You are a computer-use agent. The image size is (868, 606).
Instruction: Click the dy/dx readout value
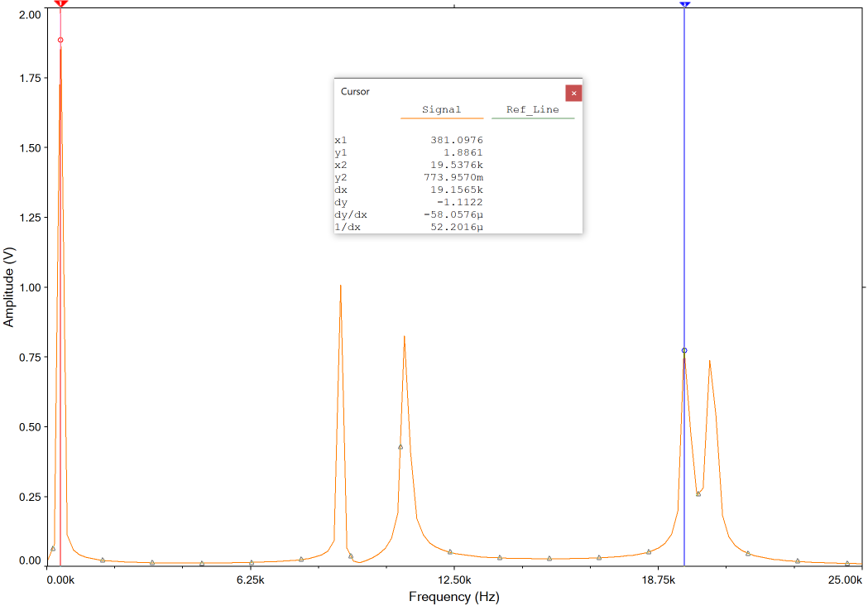click(453, 214)
